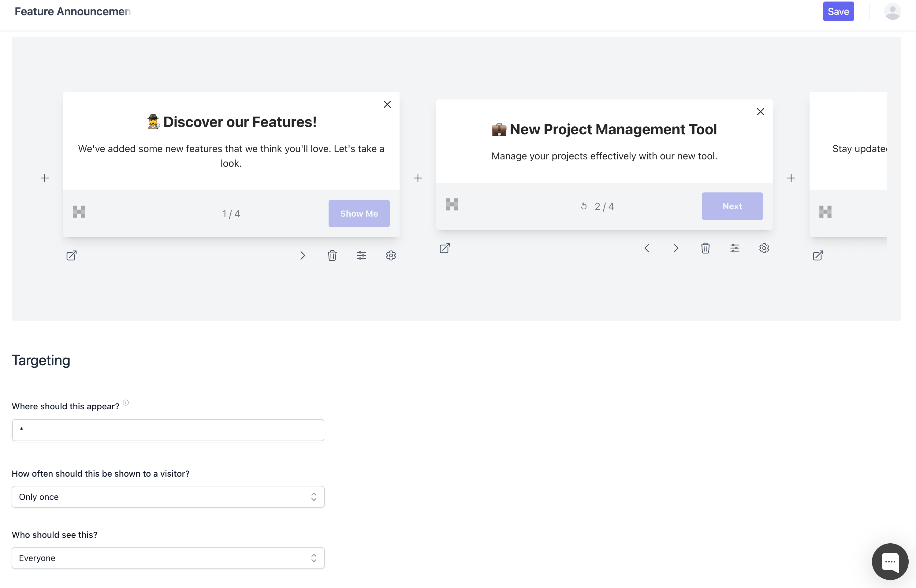Click the plus icon between steps 1 and 2

(418, 178)
